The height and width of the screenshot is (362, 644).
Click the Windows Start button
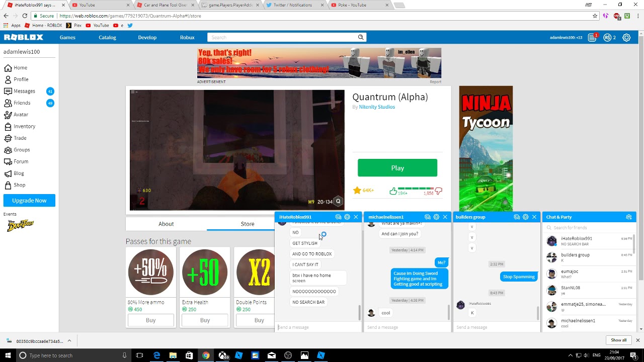pos(8,355)
